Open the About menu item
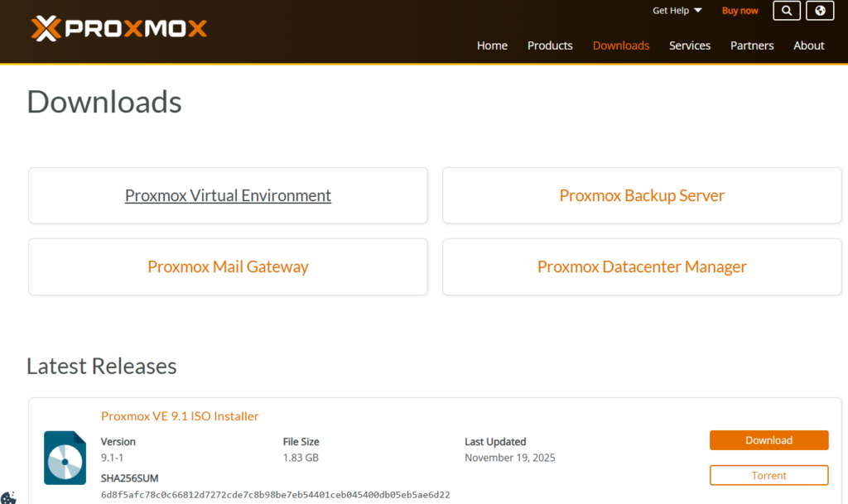 coord(809,46)
